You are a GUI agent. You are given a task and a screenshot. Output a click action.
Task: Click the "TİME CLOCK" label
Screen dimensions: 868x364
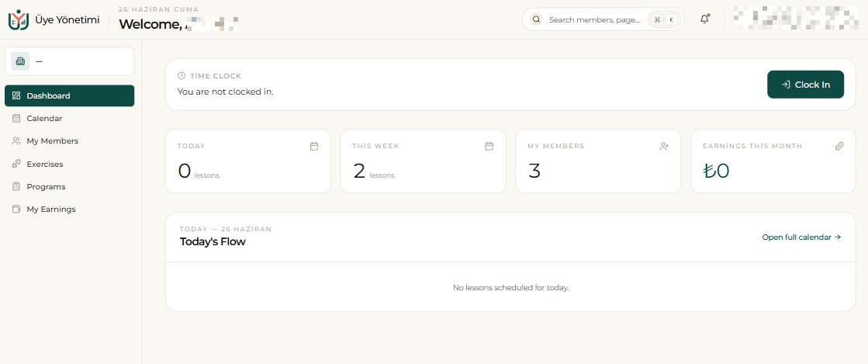pyautogui.click(x=216, y=76)
